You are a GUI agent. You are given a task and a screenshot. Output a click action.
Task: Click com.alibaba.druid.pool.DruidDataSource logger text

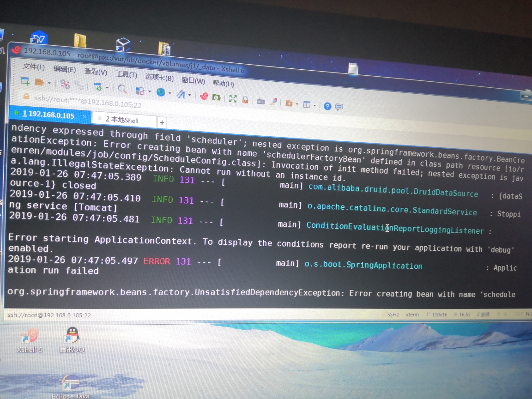pos(393,190)
